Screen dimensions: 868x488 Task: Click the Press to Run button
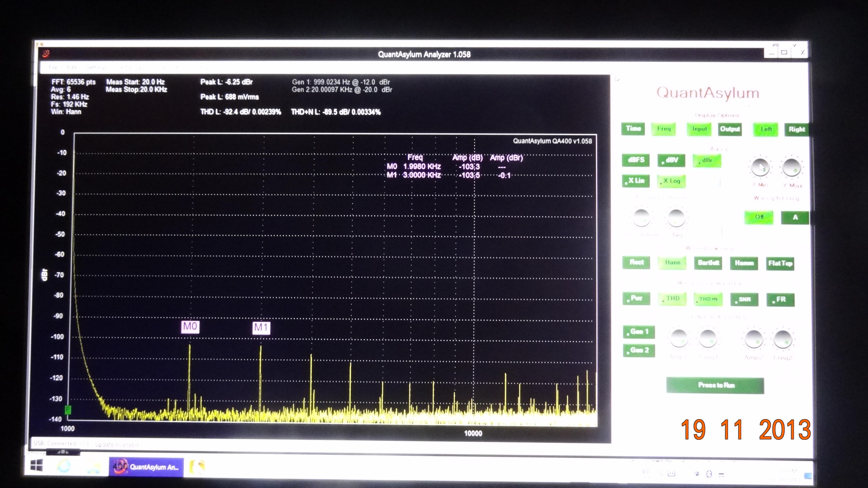(715, 385)
